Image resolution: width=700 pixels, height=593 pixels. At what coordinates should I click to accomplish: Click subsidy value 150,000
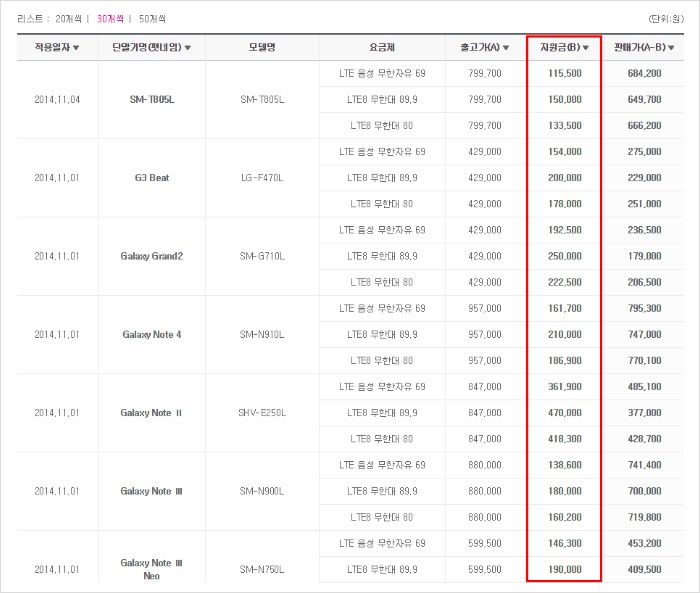(565, 100)
